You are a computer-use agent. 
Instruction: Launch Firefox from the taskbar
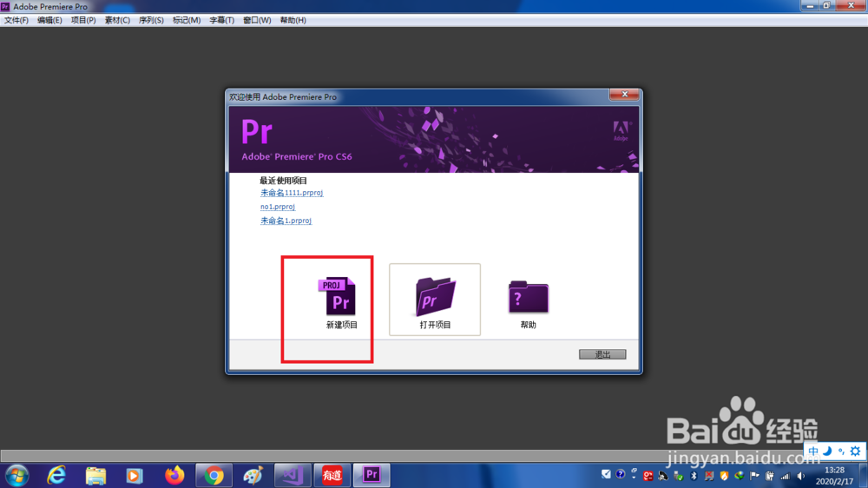pos(174,475)
